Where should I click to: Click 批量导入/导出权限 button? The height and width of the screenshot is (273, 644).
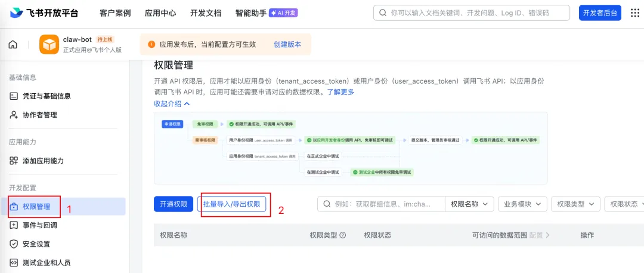click(231, 204)
